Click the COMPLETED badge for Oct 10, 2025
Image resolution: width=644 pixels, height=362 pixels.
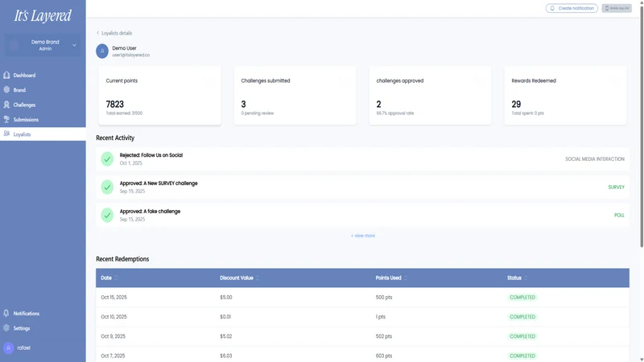coord(522,317)
